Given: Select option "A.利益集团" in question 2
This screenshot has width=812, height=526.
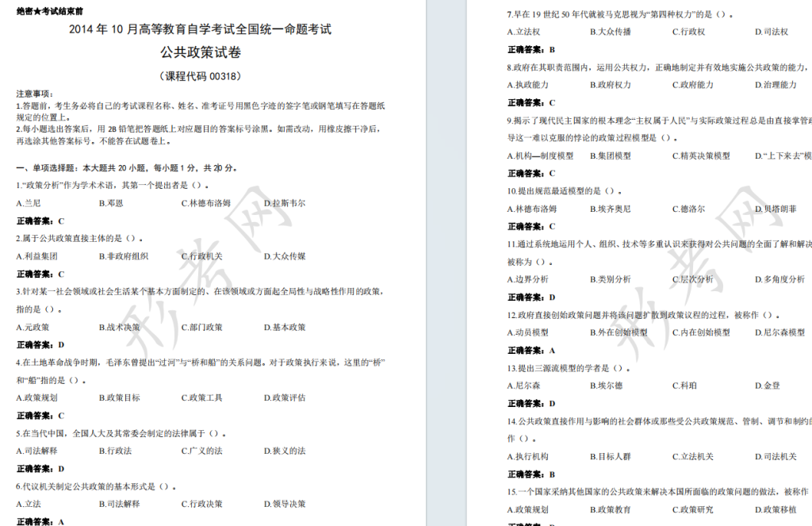Looking at the screenshot, I should pyautogui.click(x=36, y=256).
